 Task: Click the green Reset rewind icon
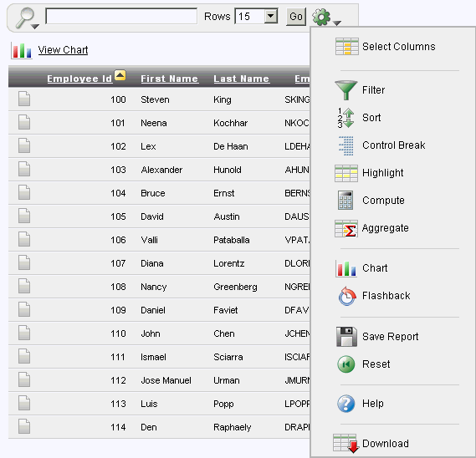coord(346,364)
